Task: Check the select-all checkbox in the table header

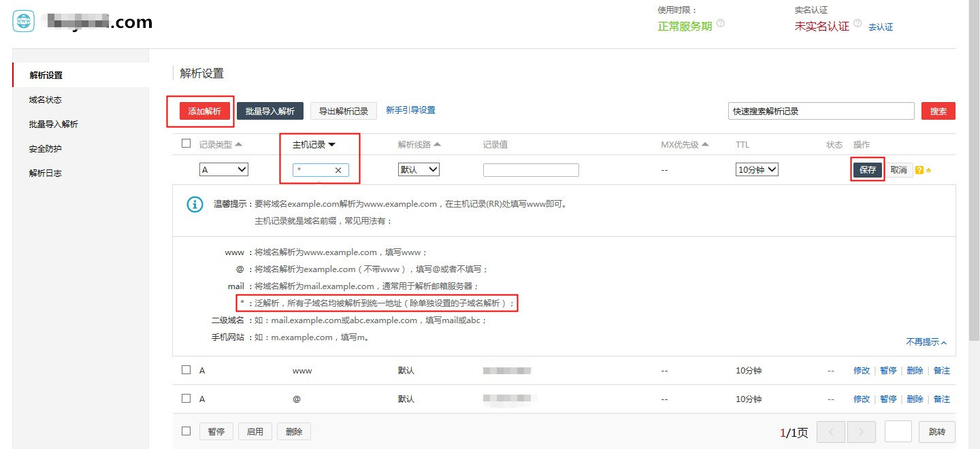Action: 186,143
